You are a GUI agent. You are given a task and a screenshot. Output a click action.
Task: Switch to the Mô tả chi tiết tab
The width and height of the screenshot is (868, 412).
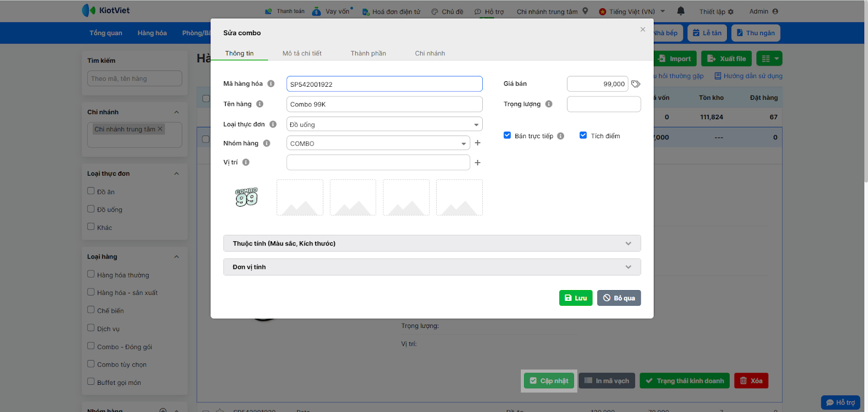coord(302,53)
